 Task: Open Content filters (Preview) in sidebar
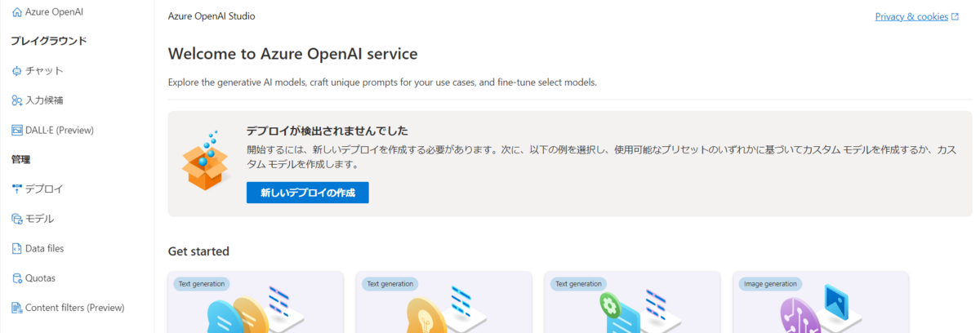pos(77,308)
